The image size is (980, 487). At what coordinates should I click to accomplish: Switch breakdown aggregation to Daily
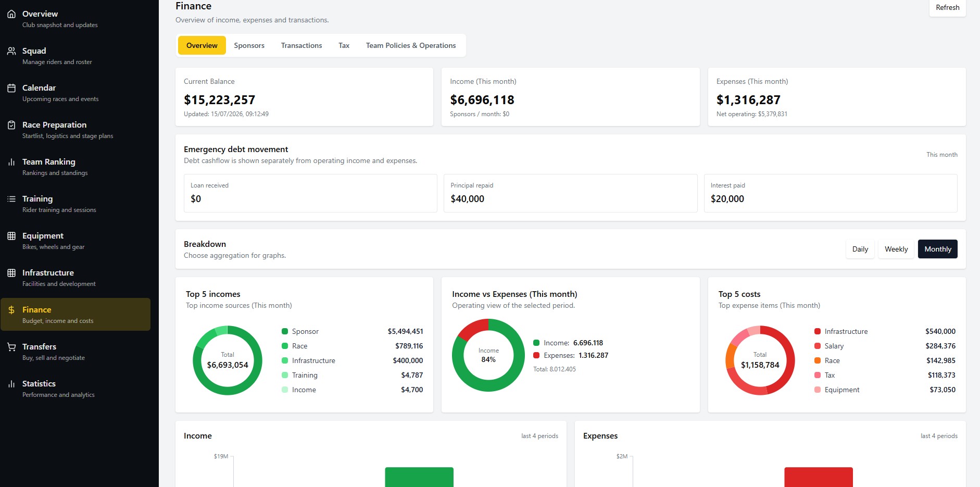[860, 249]
